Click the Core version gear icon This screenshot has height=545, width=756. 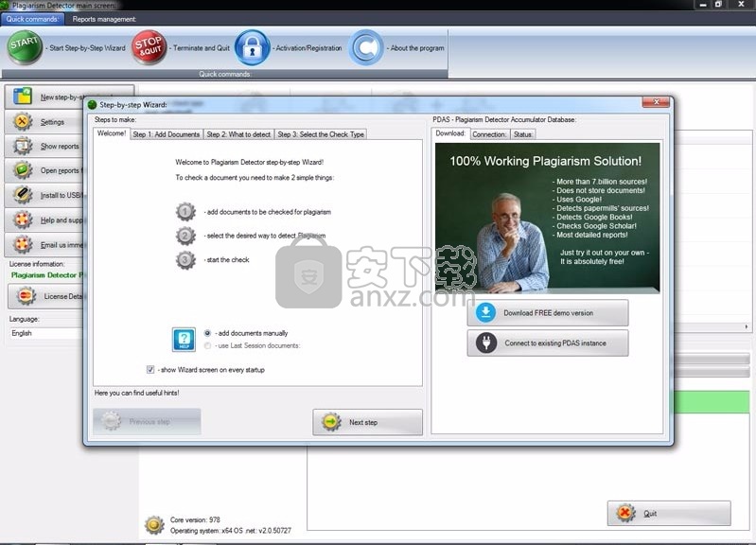(x=154, y=525)
